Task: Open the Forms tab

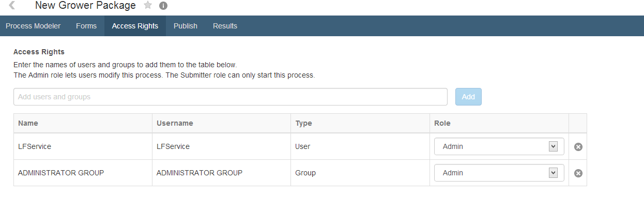Action: [x=86, y=26]
